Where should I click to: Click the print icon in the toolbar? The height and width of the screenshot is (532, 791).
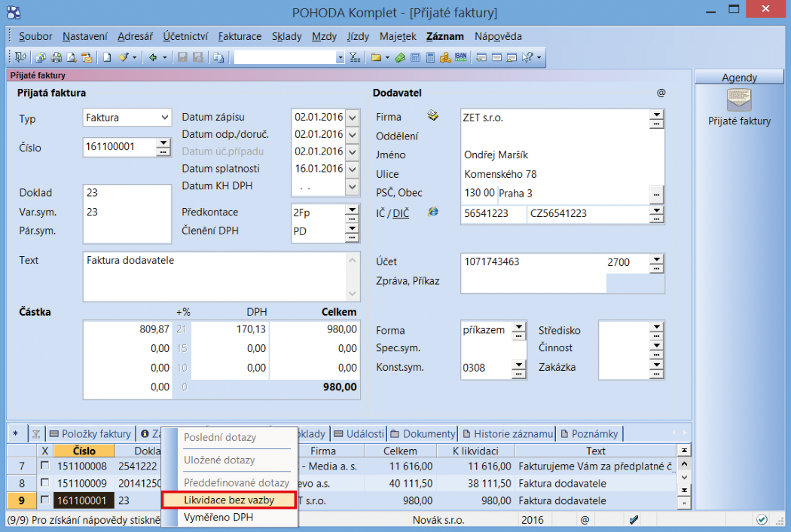coord(56,57)
